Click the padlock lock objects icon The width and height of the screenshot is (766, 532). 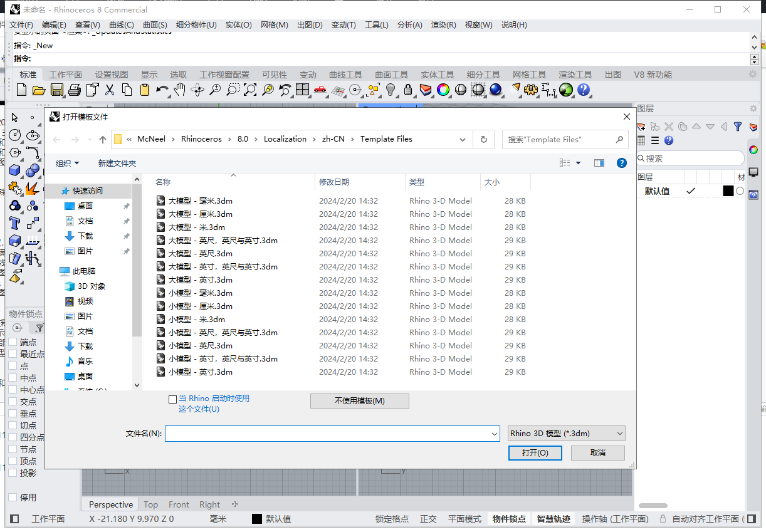tap(408, 90)
